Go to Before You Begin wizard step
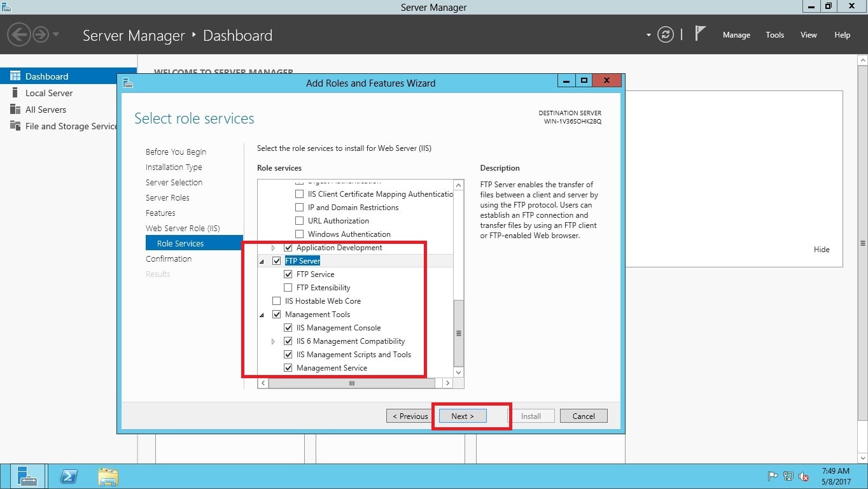 point(176,152)
